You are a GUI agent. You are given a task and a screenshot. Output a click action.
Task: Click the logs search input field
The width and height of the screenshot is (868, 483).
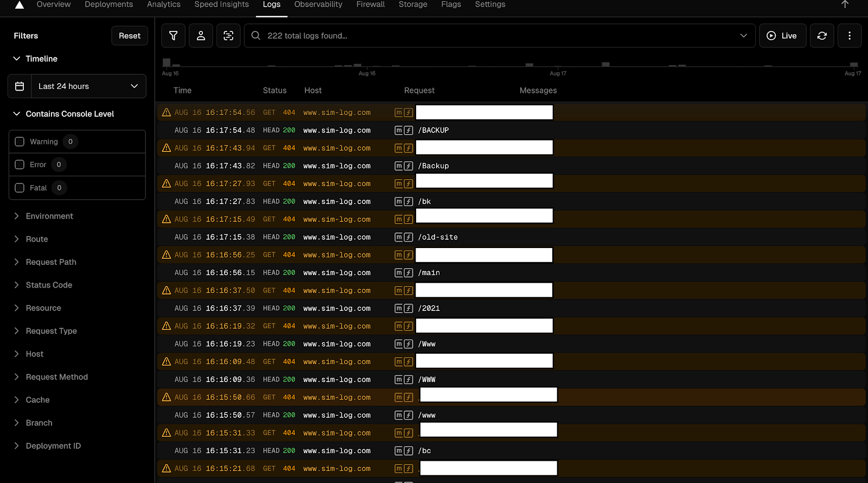pos(499,36)
